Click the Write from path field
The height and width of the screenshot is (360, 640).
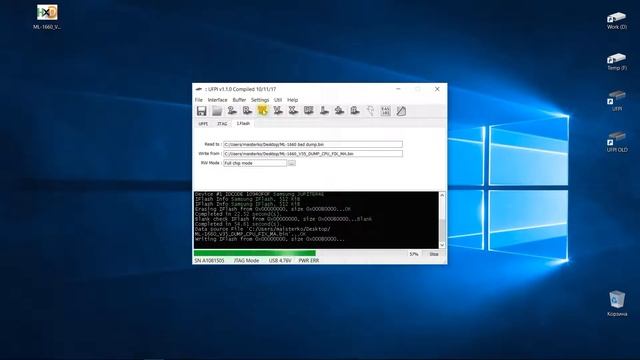(313, 153)
